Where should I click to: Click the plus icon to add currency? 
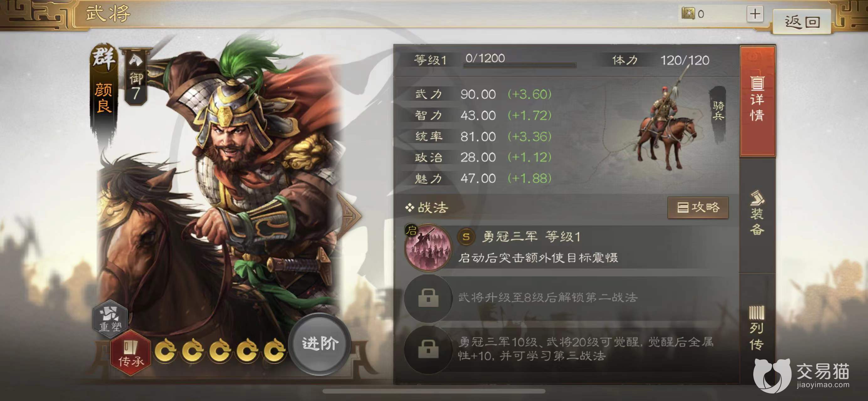(x=755, y=14)
